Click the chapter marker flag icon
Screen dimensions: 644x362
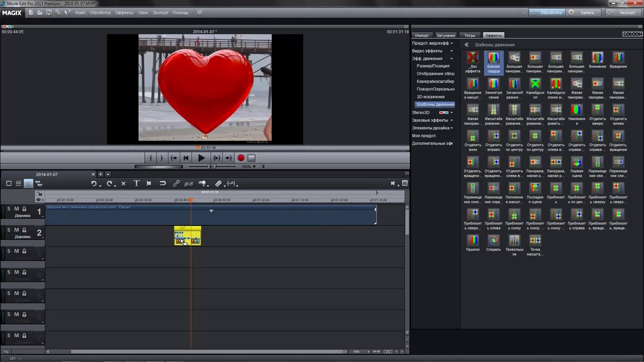[x=149, y=184]
